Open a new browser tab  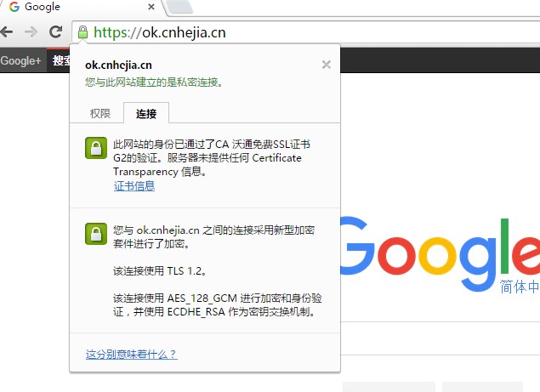pos(179,7)
